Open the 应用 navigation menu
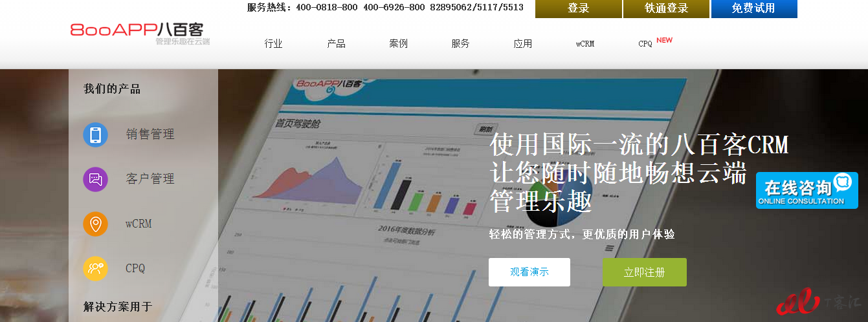868x322 pixels. click(x=523, y=44)
